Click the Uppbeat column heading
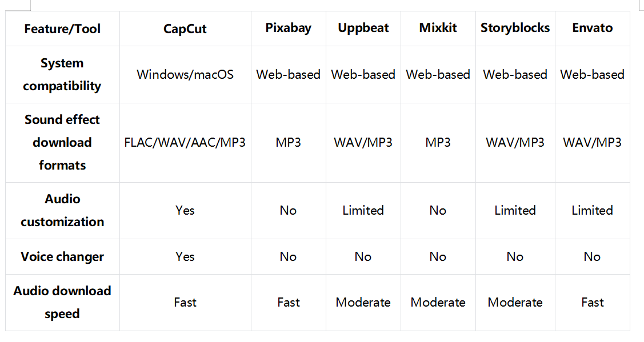 [x=363, y=27]
